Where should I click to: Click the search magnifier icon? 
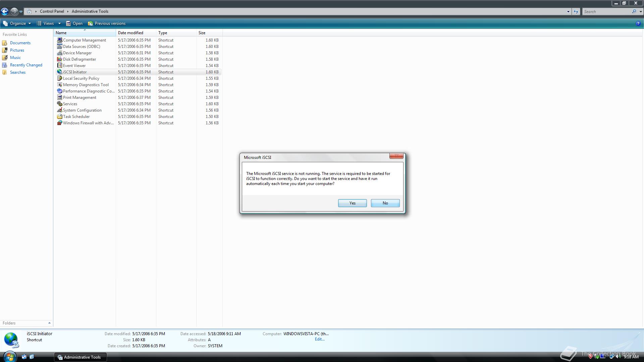(634, 11)
